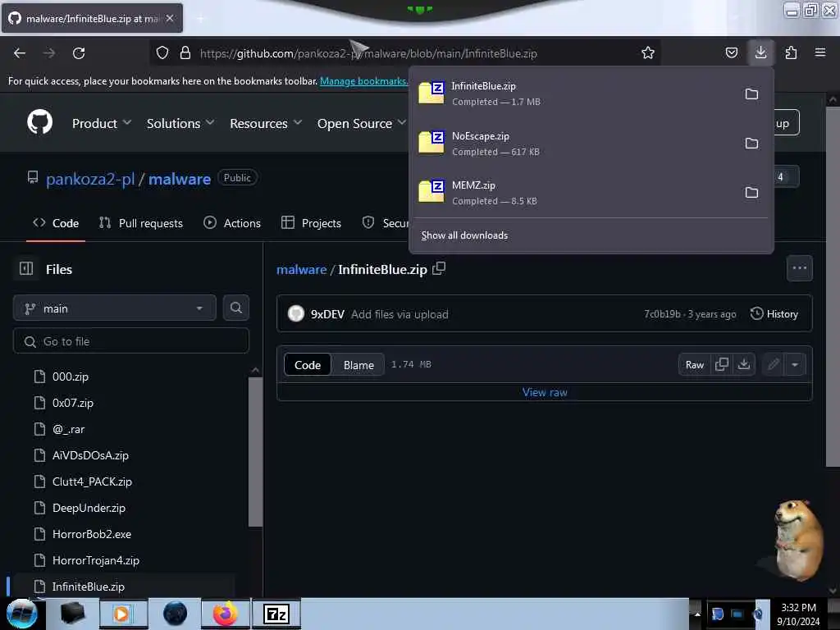Image resolution: width=840 pixels, height=630 pixels.
Task: Open HorrorTrojan4.zip in the file tree
Action: [x=96, y=560]
